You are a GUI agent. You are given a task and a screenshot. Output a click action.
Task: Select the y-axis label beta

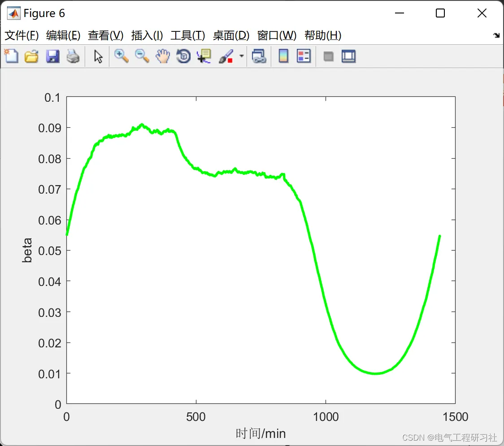coord(27,250)
